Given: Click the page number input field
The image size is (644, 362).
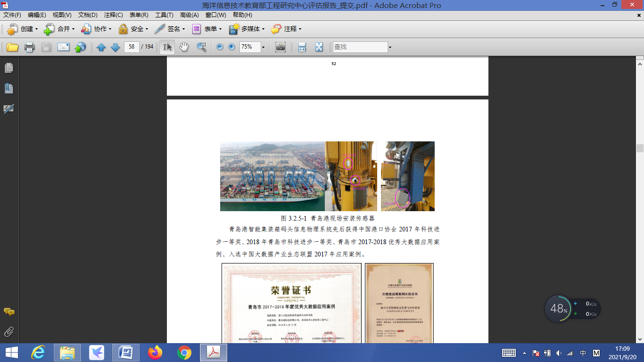Looking at the screenshot, I should pyautogui.click(x=131, y=47).
